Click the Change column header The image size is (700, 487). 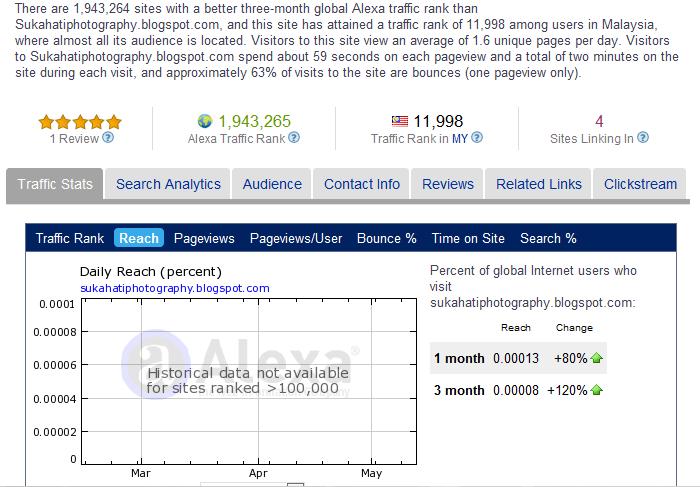(574, 328)
